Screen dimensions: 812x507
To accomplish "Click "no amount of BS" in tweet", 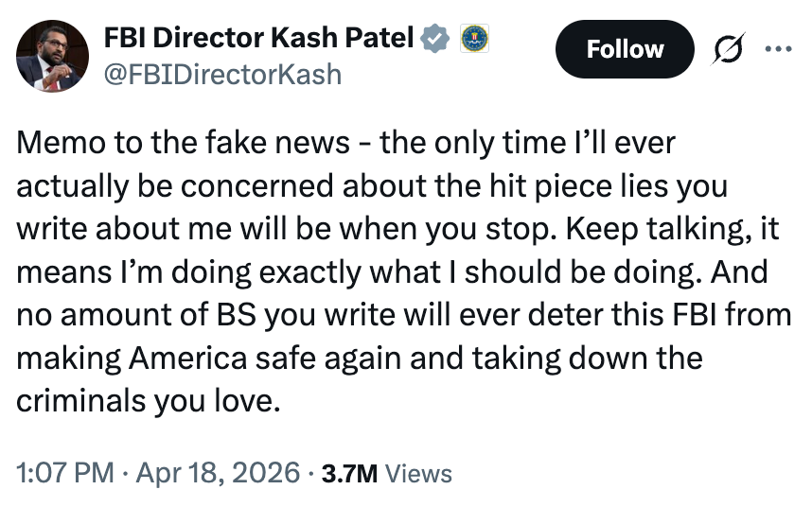I will [136, 315].
